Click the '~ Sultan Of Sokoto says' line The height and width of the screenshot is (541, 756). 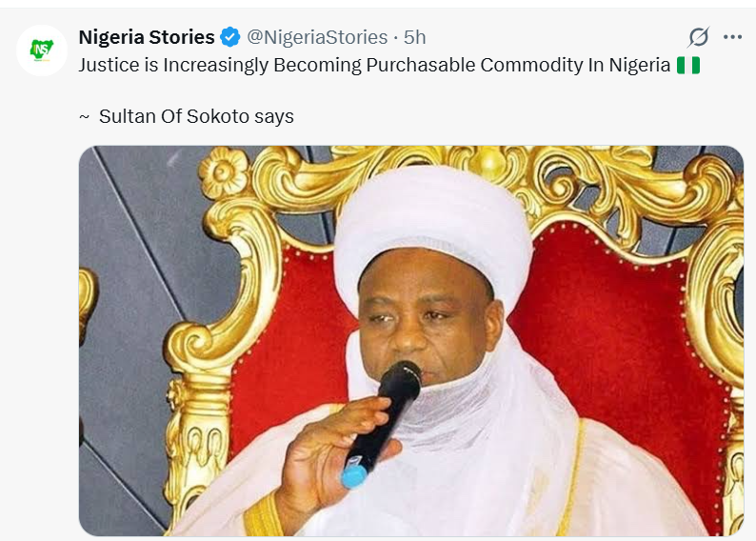click(x=187, y=116)
